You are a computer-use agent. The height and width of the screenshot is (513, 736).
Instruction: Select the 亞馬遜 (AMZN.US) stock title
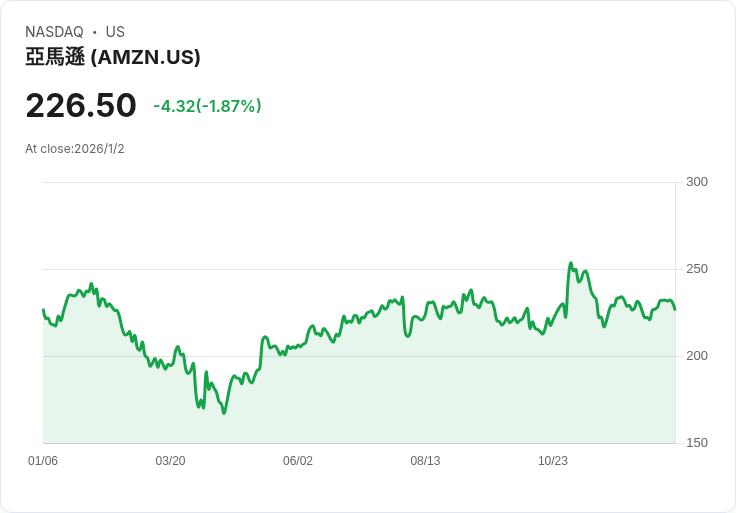(113, 57)
